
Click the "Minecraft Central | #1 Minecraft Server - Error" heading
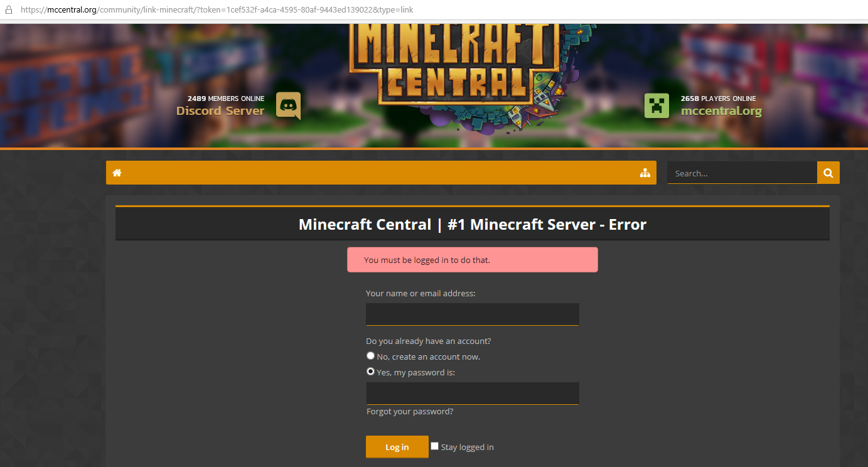click(473, 224)
